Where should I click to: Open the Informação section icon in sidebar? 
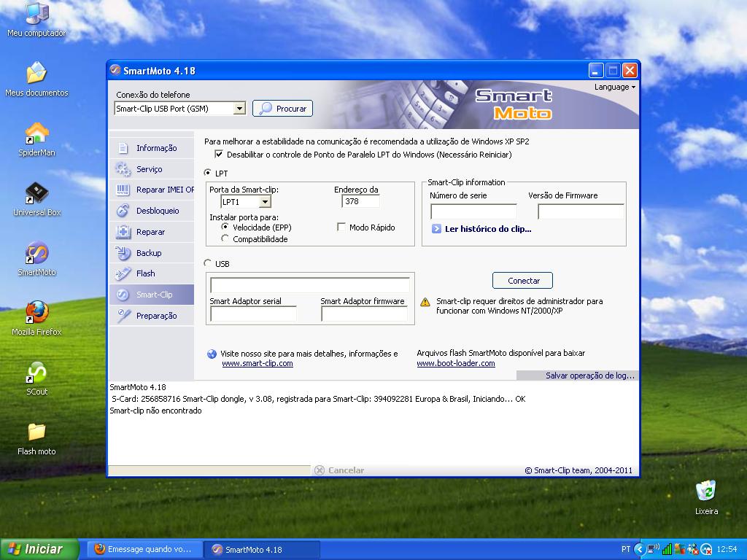(x=123, y=148)
